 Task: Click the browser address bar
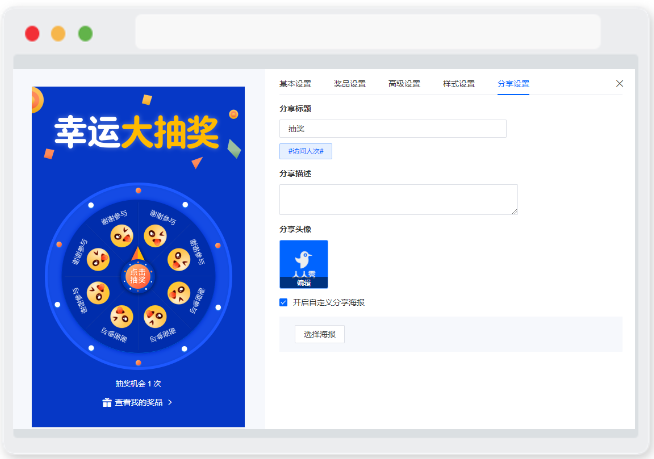tap(368, 32)
